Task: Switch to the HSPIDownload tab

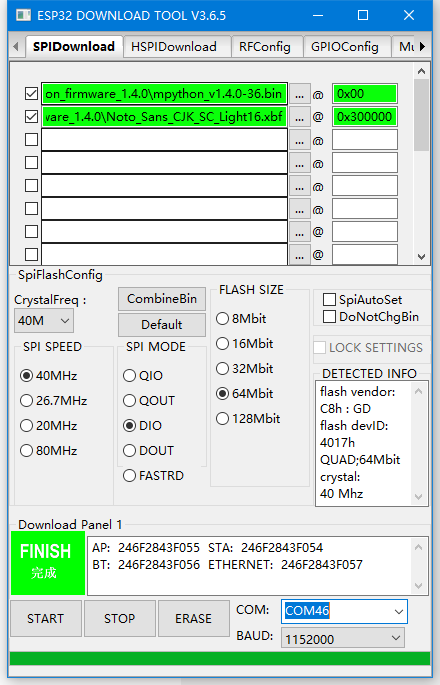Action: (x=177, y=47)
